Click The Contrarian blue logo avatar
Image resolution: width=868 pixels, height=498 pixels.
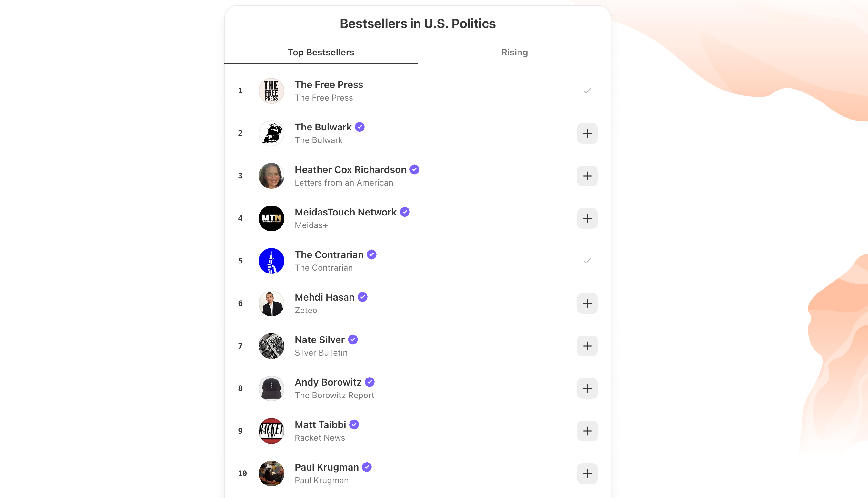tap(271, 261)
